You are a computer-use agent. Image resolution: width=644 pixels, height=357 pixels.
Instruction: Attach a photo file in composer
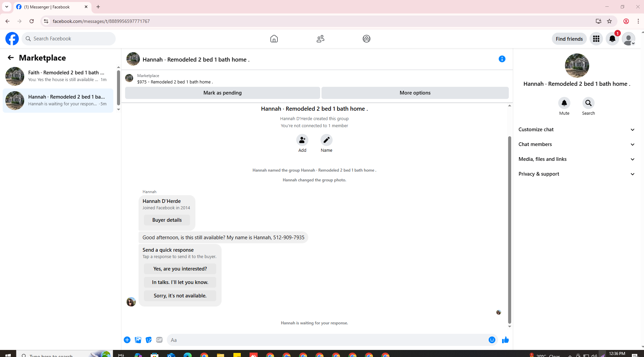pos(138,340)
